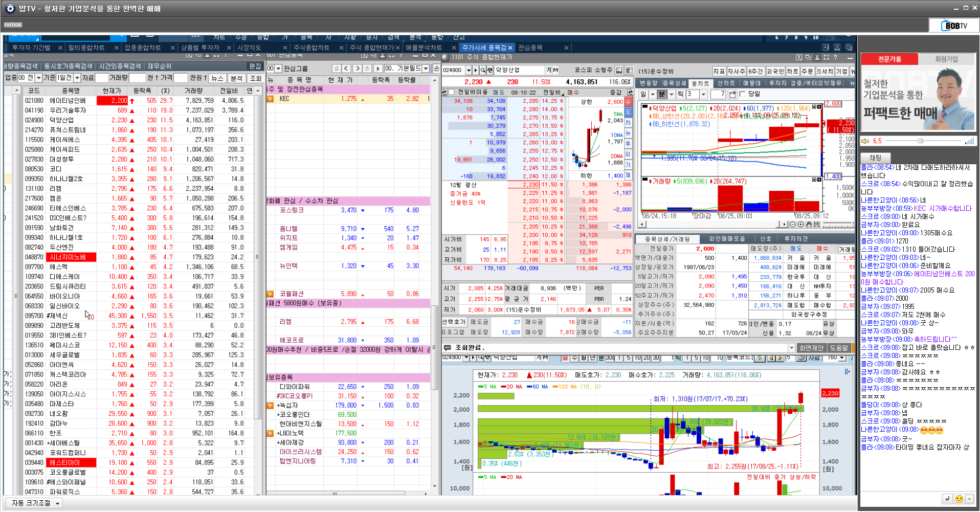This screenshot has height=512, width=980.
Task: Select the 년 yearly period in lower chart toolbar
Action: [x=592, y=358]
